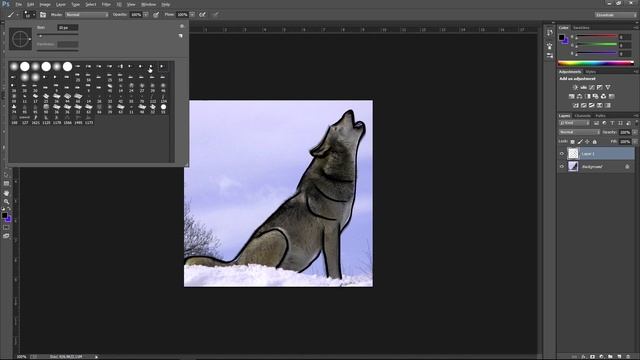Open the Edit menu
This screenshot has width=640, height=360.
31,4
